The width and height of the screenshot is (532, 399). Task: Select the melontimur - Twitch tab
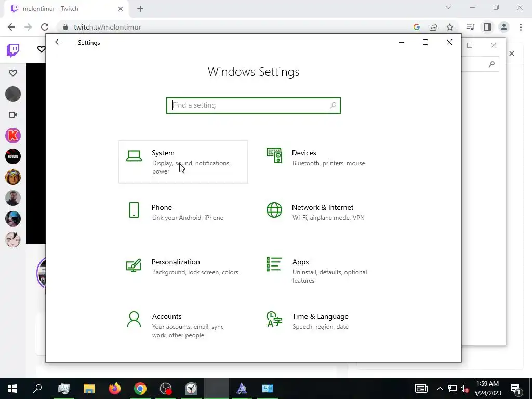(66, 9)
